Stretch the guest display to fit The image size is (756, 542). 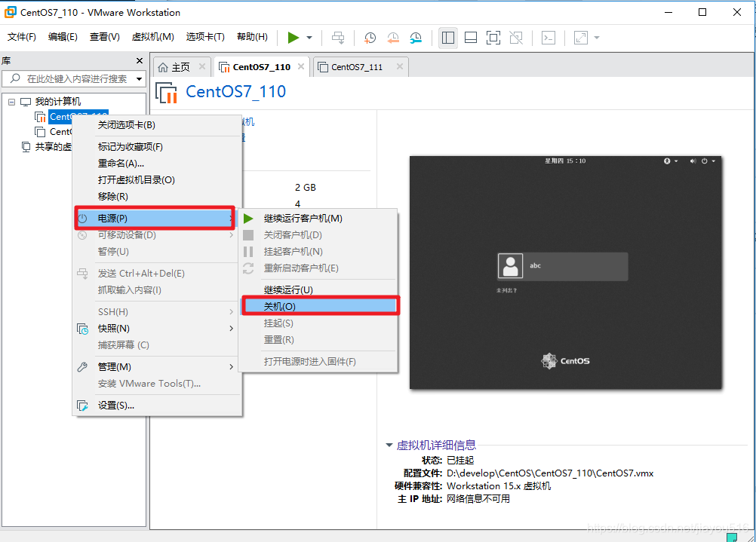click(x=579, y=38)
